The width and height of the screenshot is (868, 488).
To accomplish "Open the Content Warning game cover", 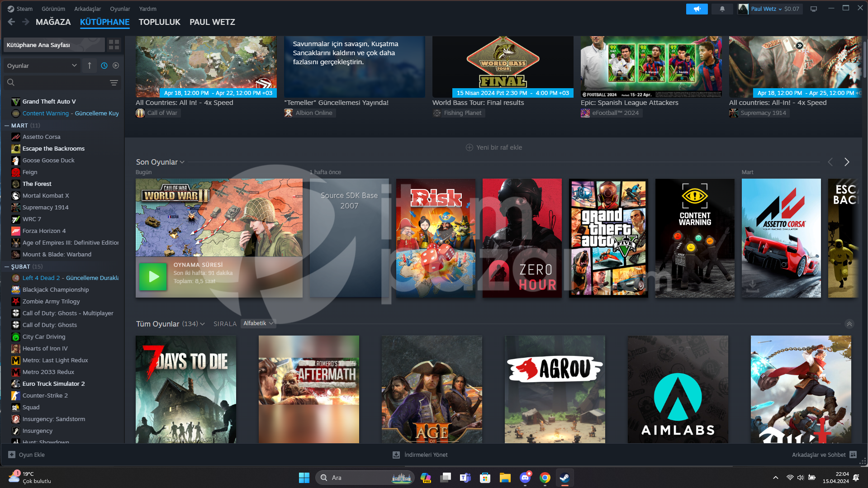I will click(695, 238).
